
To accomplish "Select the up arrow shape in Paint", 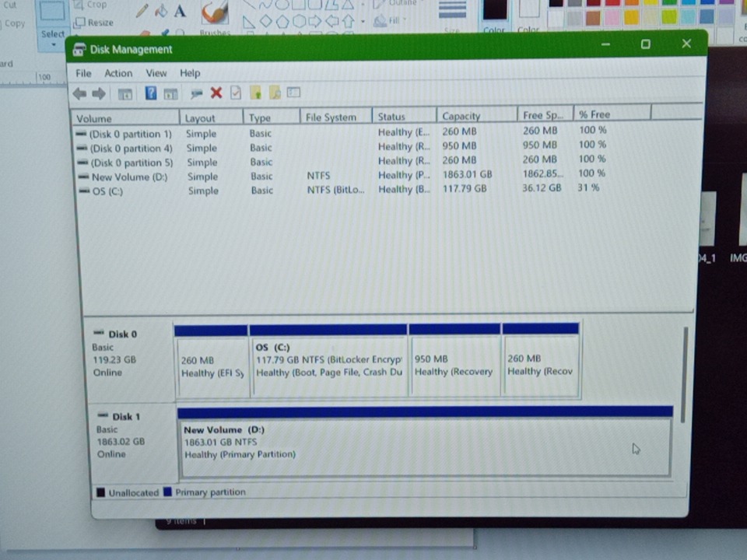I will tap(349, 22).
